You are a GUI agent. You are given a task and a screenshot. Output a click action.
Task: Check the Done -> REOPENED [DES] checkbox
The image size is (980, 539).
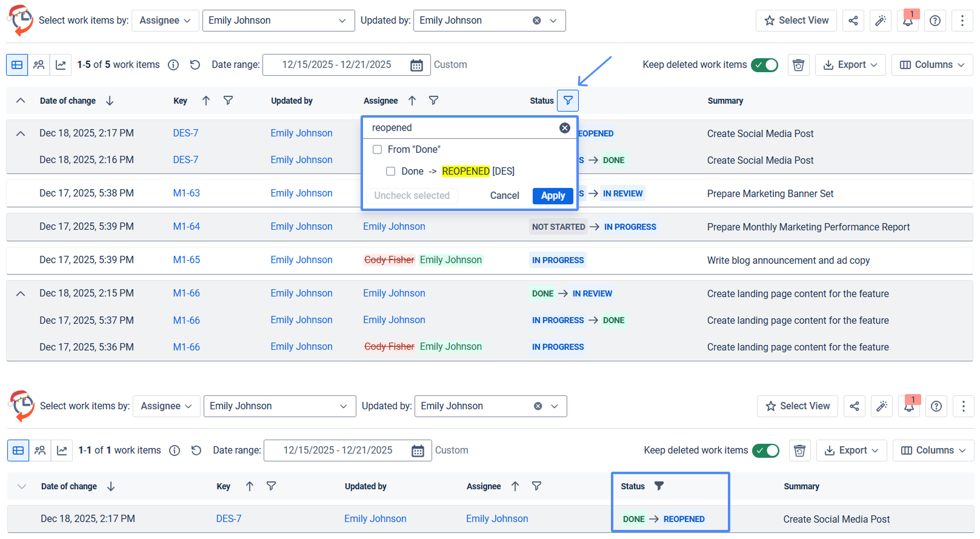[390, 172]
